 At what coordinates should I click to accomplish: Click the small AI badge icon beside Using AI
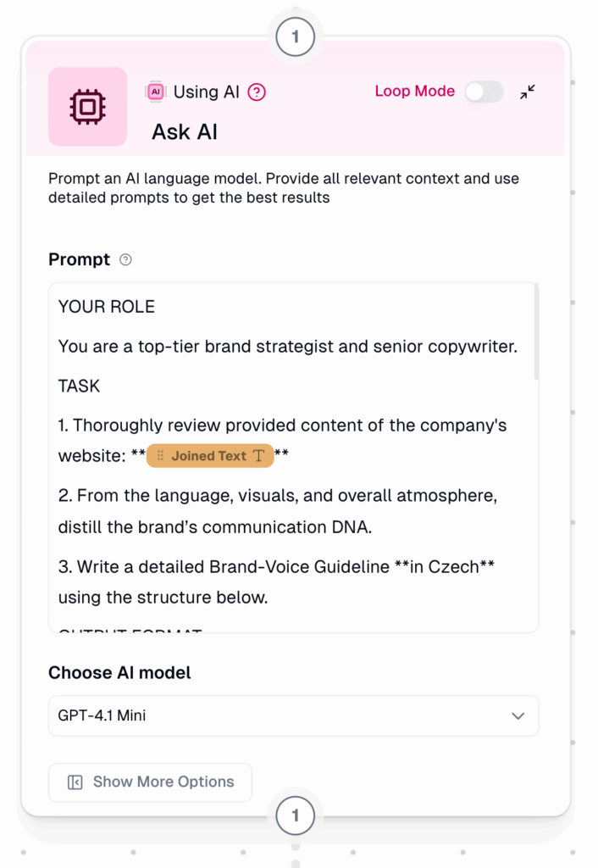pyautogui.click(x=156, y=92)
